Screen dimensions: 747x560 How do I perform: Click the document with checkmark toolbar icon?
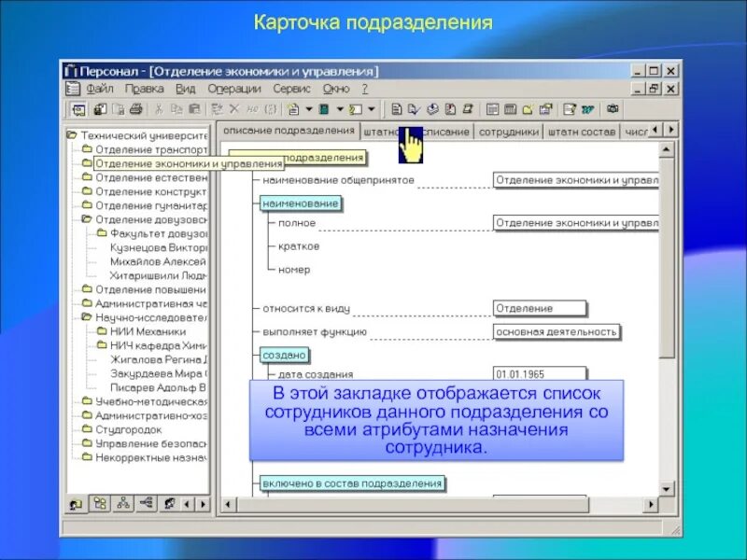click(414, 109)
